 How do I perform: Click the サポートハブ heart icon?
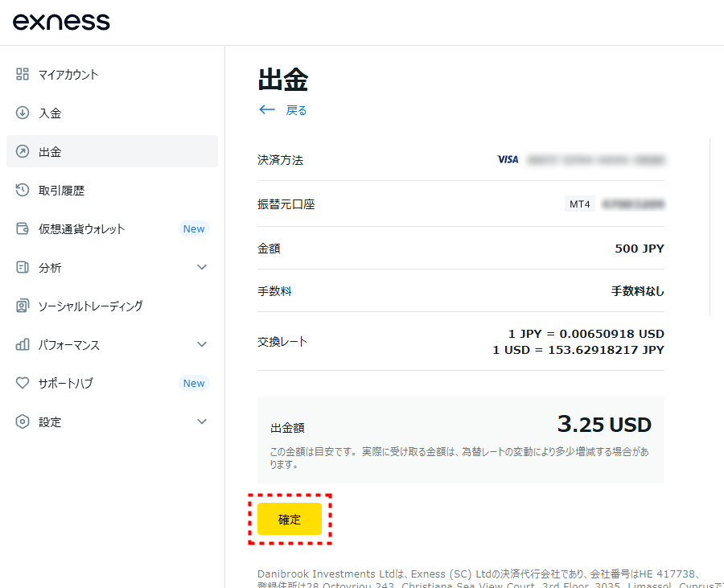[x=23, y=383]
